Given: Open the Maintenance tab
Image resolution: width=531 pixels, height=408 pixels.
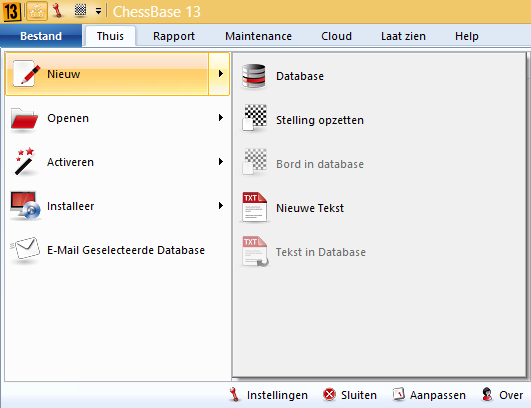Looking at the screenshot, I should (258, 36).
